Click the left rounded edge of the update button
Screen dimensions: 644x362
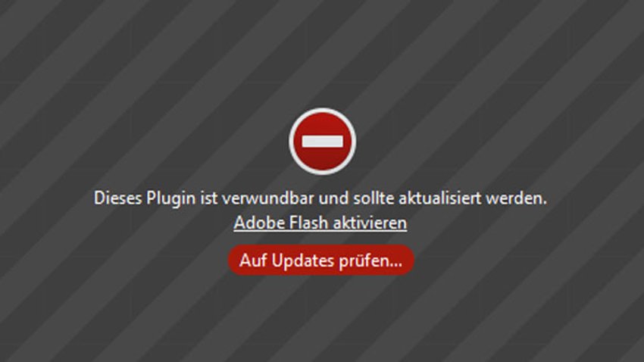[x=234, y=261]
